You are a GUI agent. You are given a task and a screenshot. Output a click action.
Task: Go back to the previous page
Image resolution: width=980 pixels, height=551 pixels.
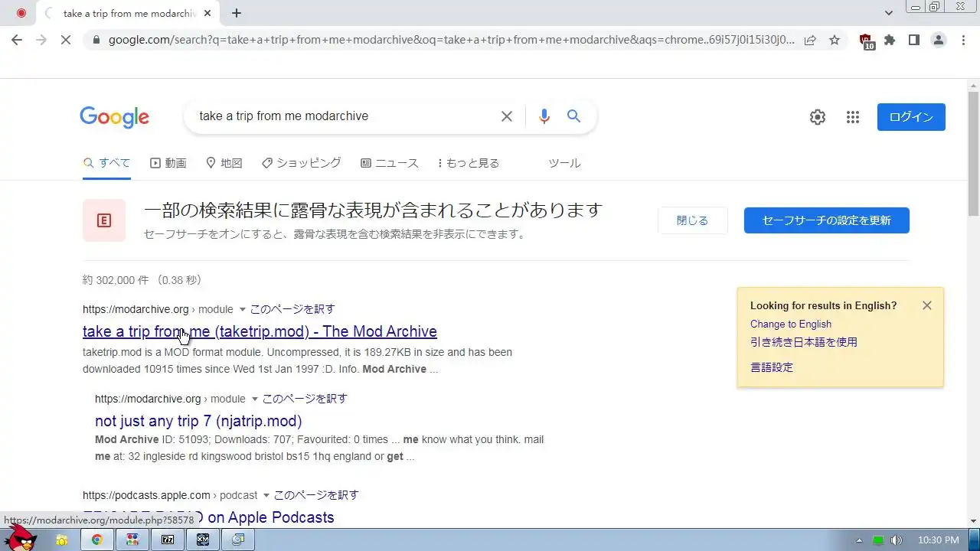pyautogui.click(x=17, y=40)
